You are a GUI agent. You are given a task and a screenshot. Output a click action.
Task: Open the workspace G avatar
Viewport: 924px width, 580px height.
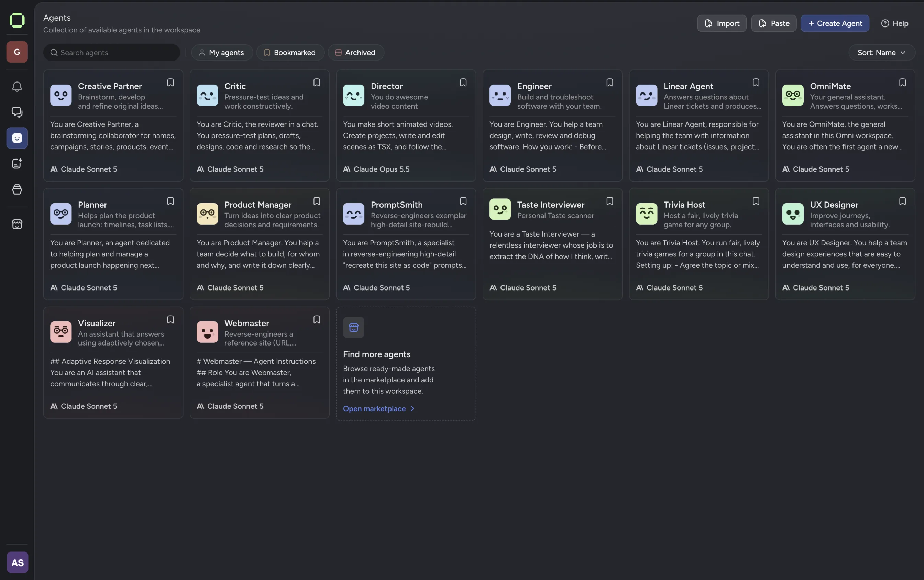point(17,52)
